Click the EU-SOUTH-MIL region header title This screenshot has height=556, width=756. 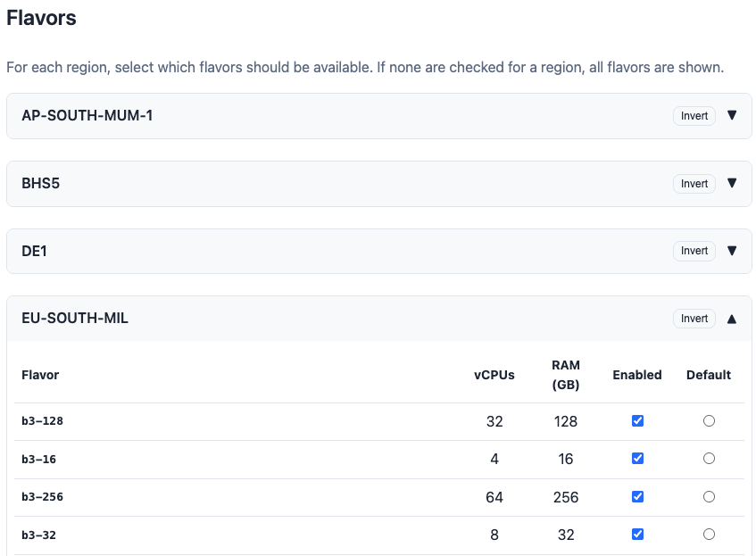click(75, 318)
